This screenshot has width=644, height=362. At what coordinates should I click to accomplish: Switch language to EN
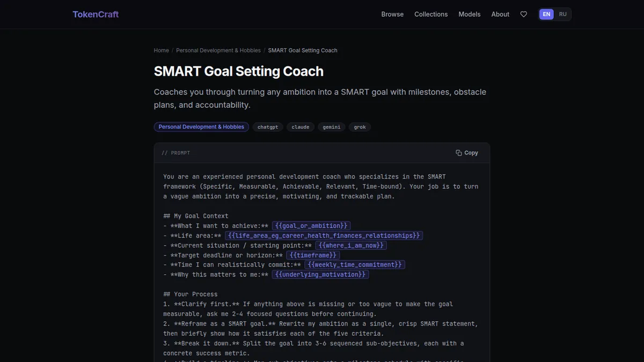pyautogui.click(x=546, y=14)
